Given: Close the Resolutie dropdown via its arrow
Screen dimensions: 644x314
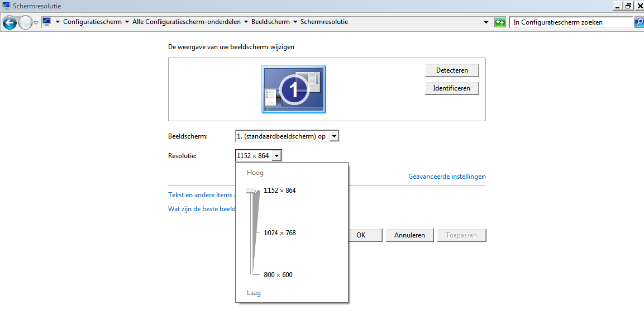Looking at the screenshot, I should point(277,156).
